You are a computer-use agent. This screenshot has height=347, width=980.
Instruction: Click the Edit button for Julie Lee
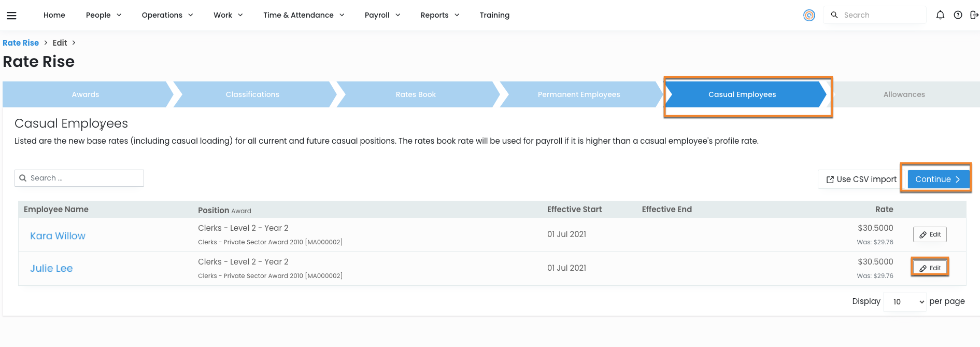[930, 268]
